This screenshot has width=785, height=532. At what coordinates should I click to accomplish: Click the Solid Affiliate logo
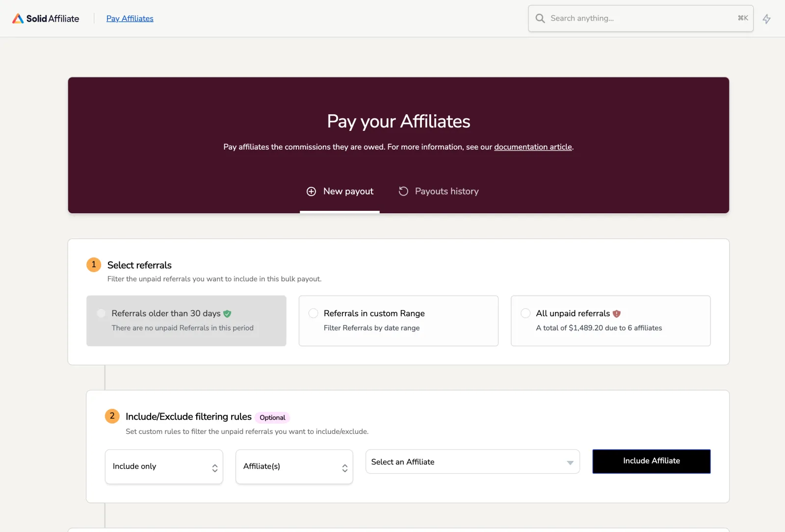click(46, 19)
